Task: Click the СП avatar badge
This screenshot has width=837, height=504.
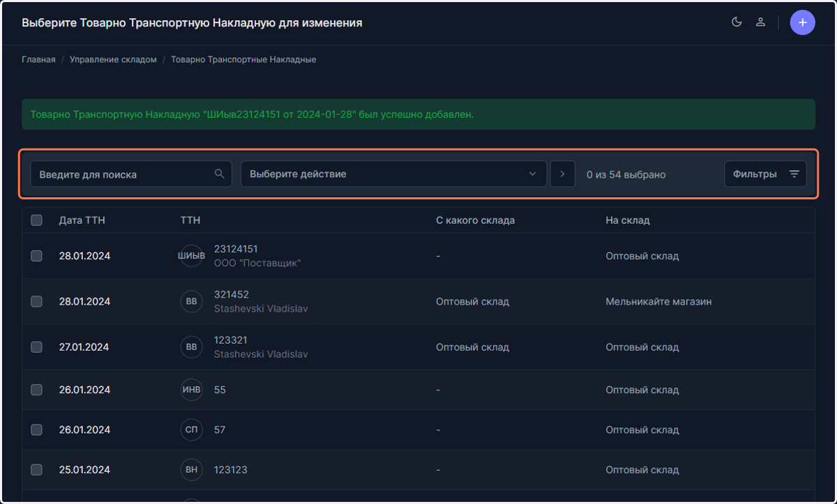Action: click(x=192, y=429)
